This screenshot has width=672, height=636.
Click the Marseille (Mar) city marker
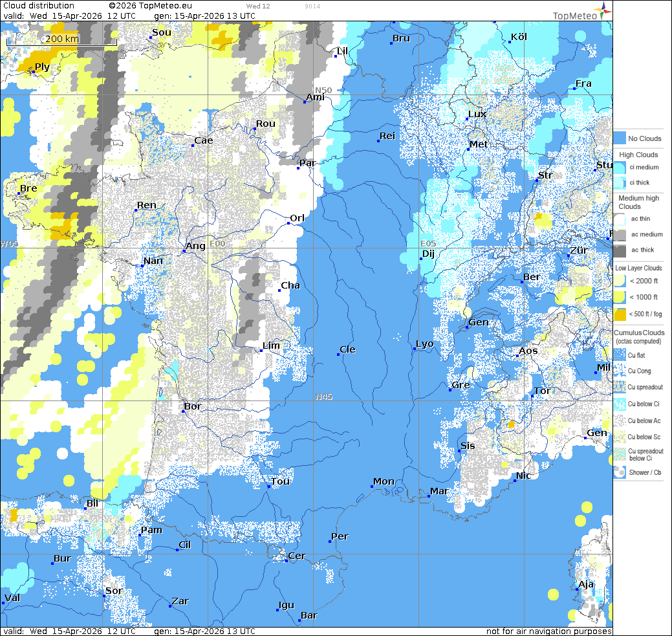[429, 496]
